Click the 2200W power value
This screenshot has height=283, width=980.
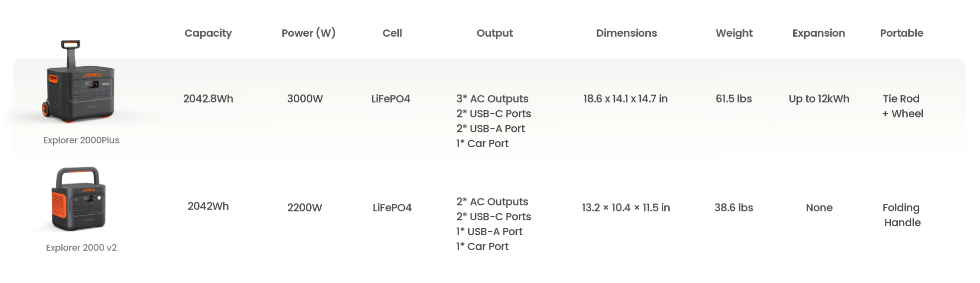click(305, 208)
